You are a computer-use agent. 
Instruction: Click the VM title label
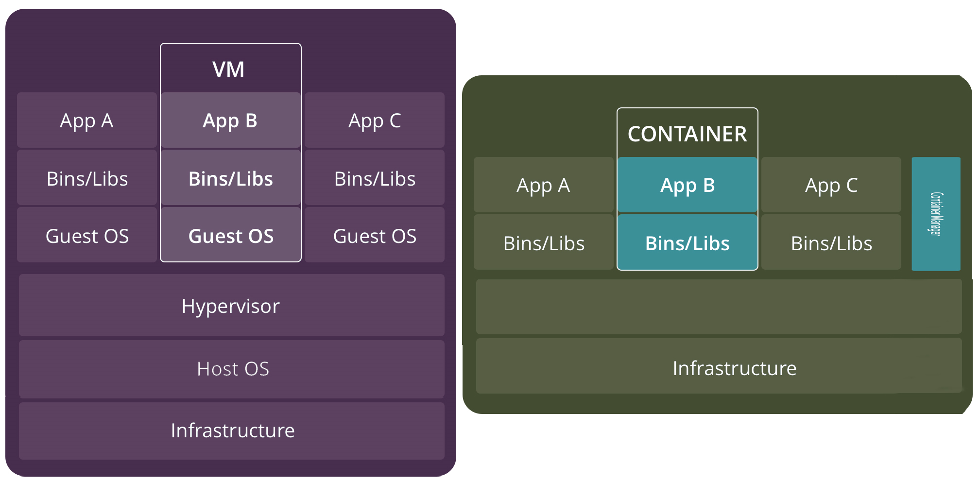(x=228, y=69)
